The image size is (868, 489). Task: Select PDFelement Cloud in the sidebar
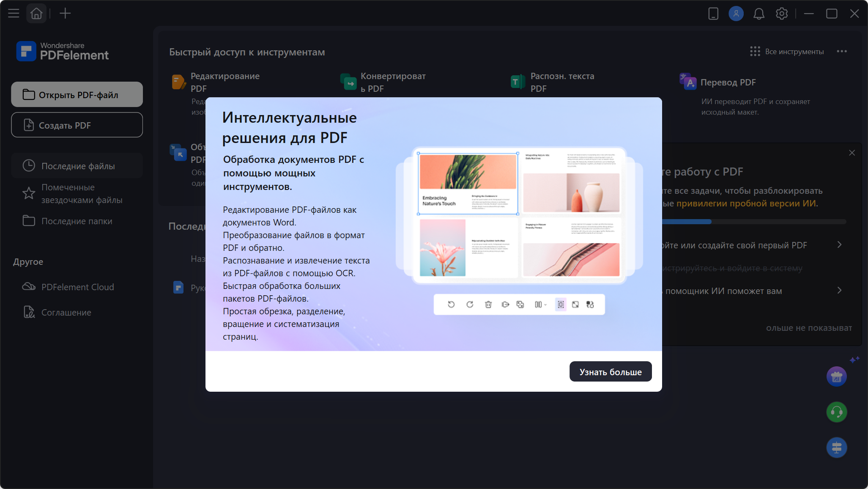(77, 287)
